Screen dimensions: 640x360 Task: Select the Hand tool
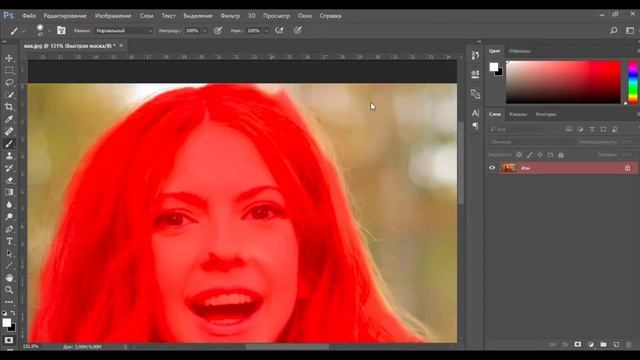point(9,278)
